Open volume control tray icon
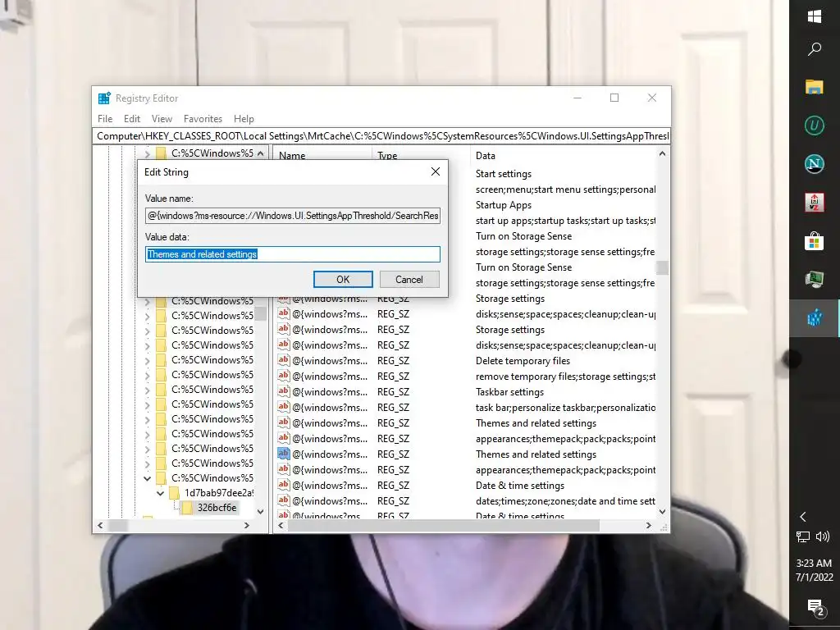This screenshot has width=840, height=630. tap(822, 536)
